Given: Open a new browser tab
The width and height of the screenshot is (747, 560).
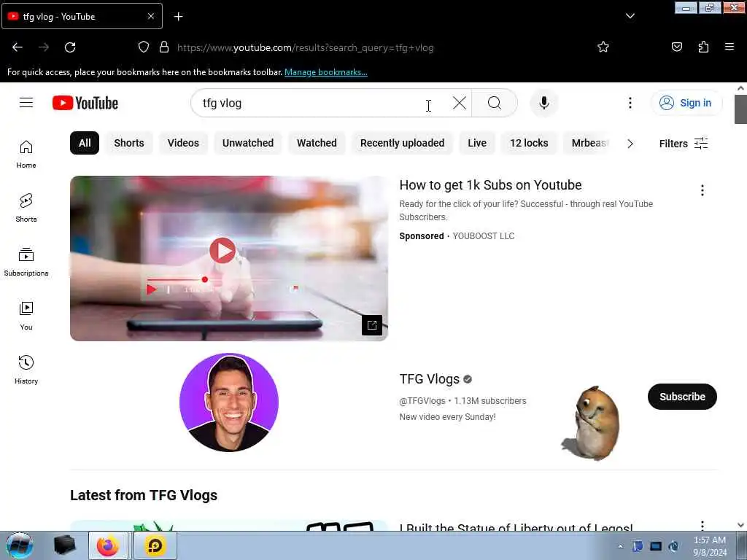Looking at the screenshot, I should [x=178, y=17].
